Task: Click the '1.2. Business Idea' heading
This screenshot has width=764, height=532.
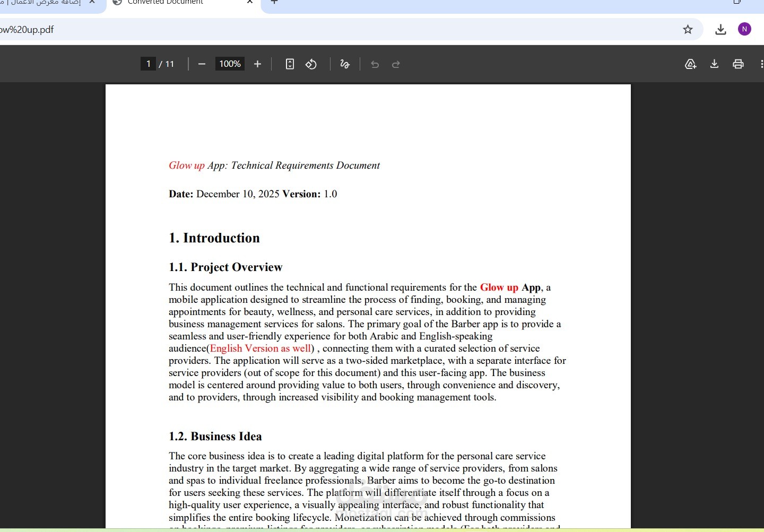Action: (215, 437)
